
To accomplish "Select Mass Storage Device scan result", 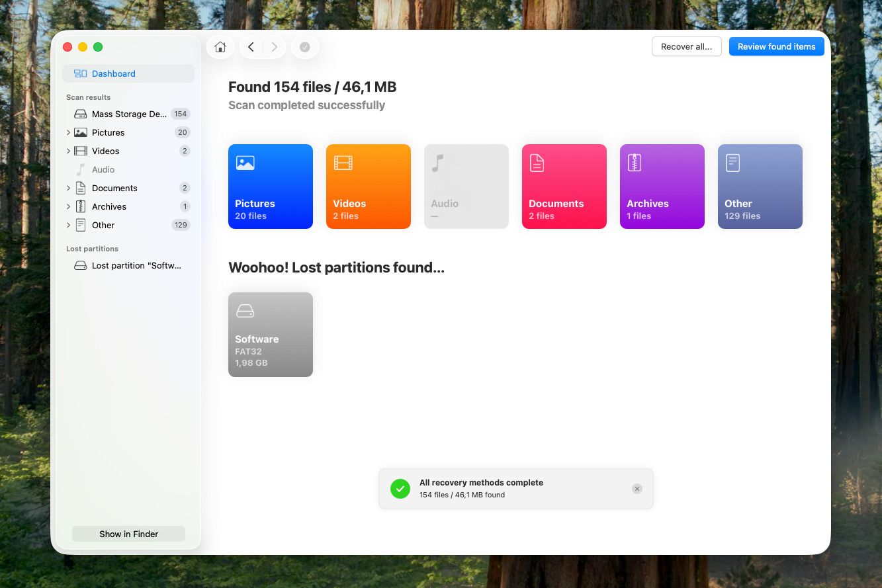I will click(x=128, y=114).
